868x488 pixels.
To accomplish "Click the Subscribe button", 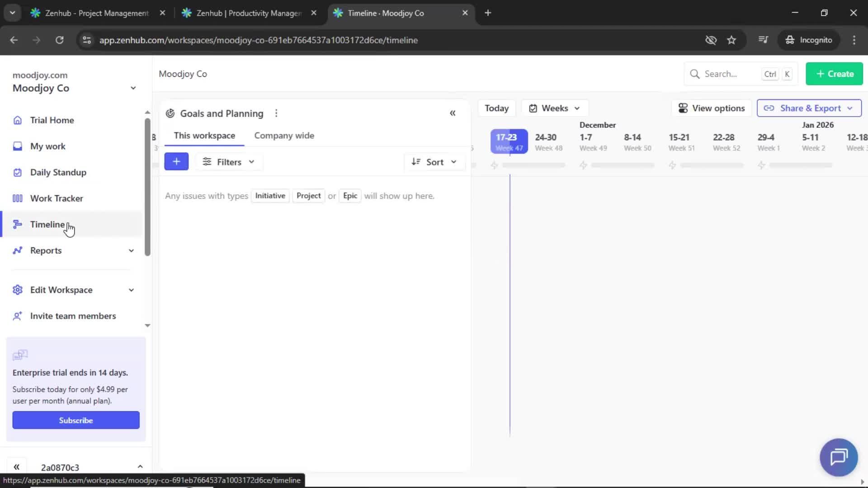I will click(75, 420).
